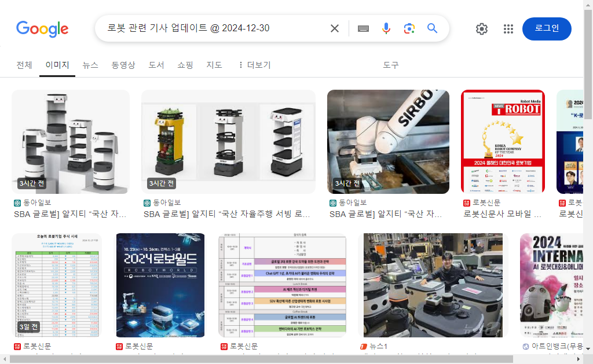Click 로봇신문 favicon under award image
The image size is (593, 364).
(467, 203)
